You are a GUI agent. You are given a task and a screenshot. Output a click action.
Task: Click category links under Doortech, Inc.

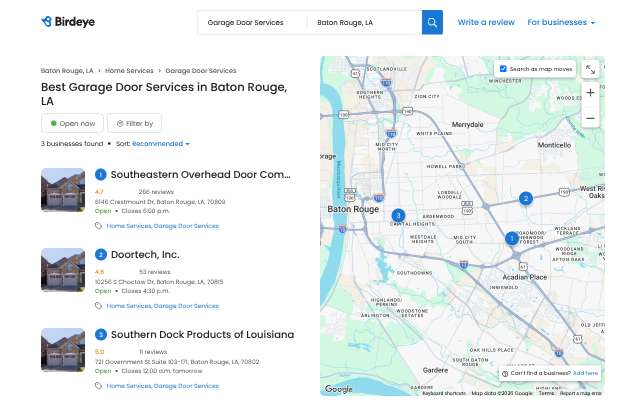[163, 306]
